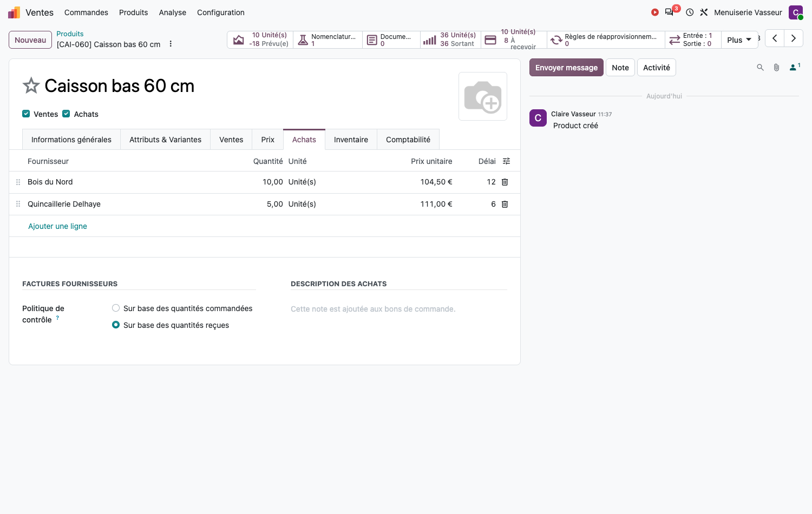Open the Comptabilité tab
Image resolution: width=812 pixels, height=514 pixels.
click(x=408, y=140)
